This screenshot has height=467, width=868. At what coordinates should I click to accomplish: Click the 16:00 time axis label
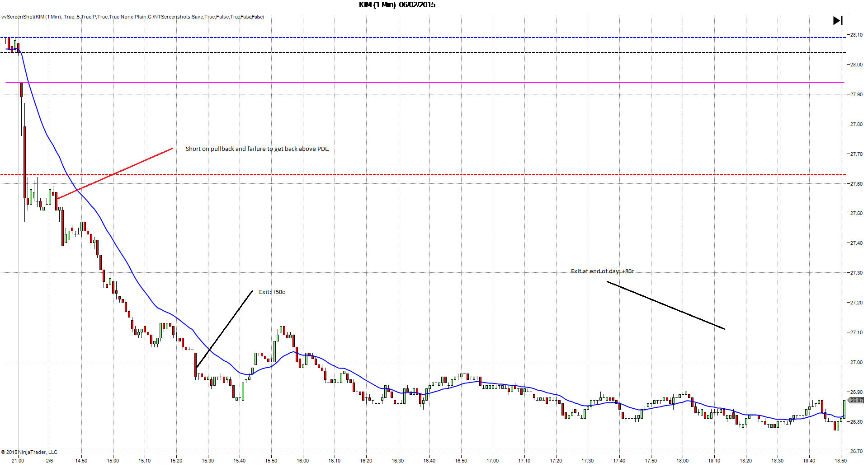coord(303,461)
